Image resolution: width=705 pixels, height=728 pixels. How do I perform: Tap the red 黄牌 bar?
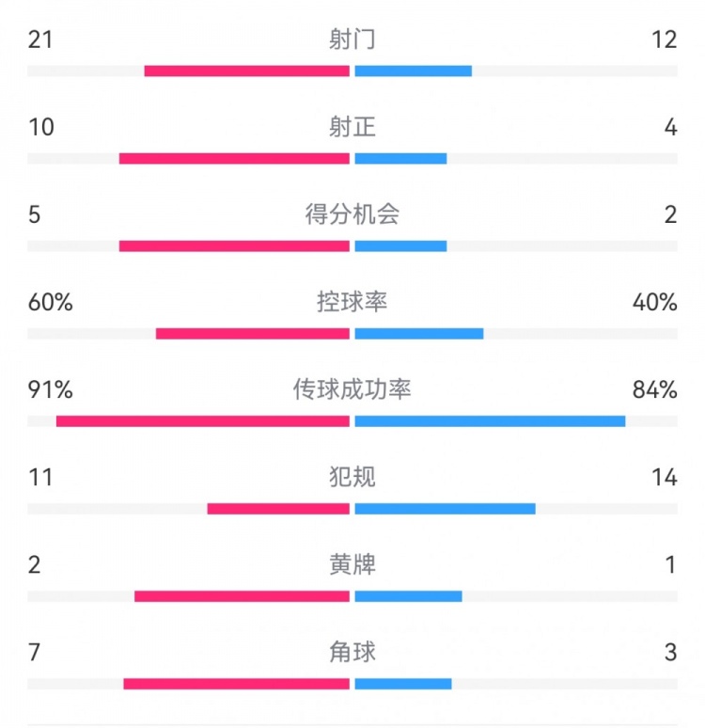pyautogui.click(x=242, y=595)
